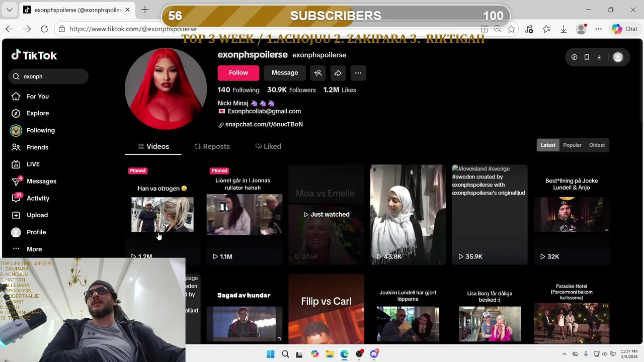Image resolution: width=644 pixels, height=362 pixels.
Task: Click the add-friend person icon
Action: (x=318, y=73)
